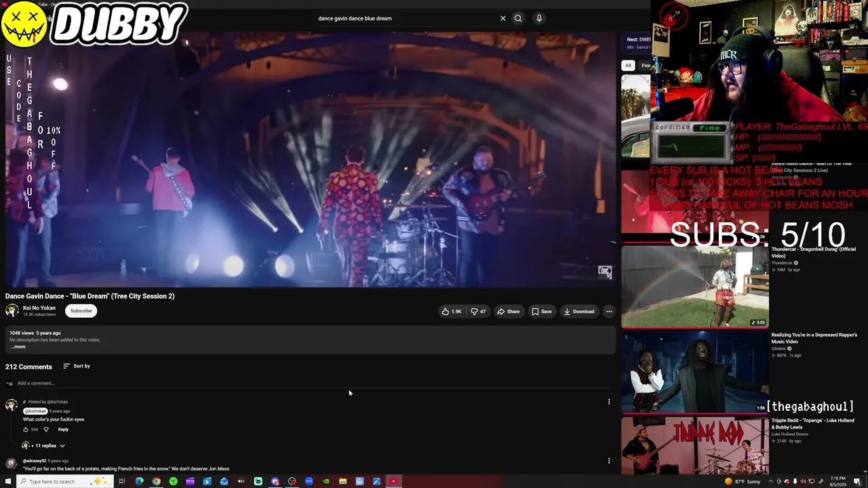Click the YouTube search input field
868x488 pixels.
(x=404, y=18)
